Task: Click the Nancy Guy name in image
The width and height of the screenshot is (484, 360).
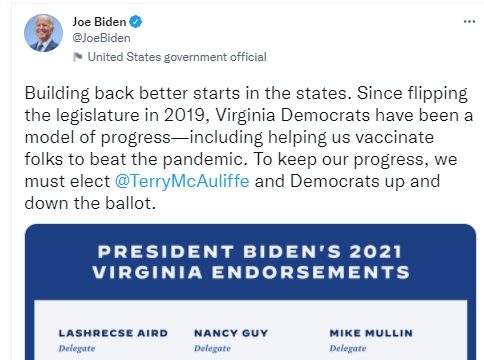Action: (x=231, y=333)
